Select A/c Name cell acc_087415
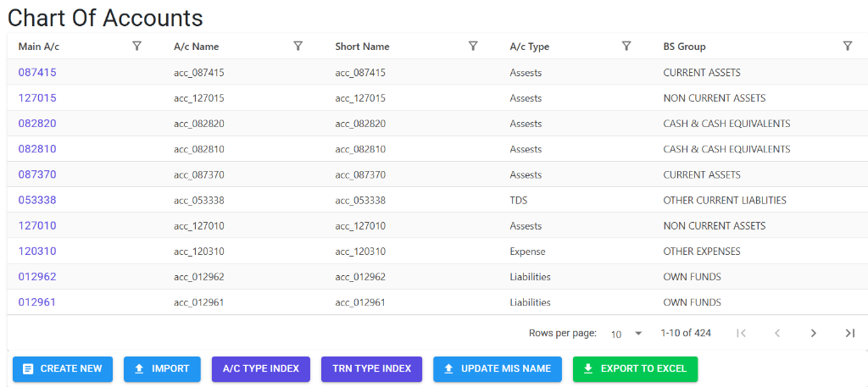 (198, 73)
